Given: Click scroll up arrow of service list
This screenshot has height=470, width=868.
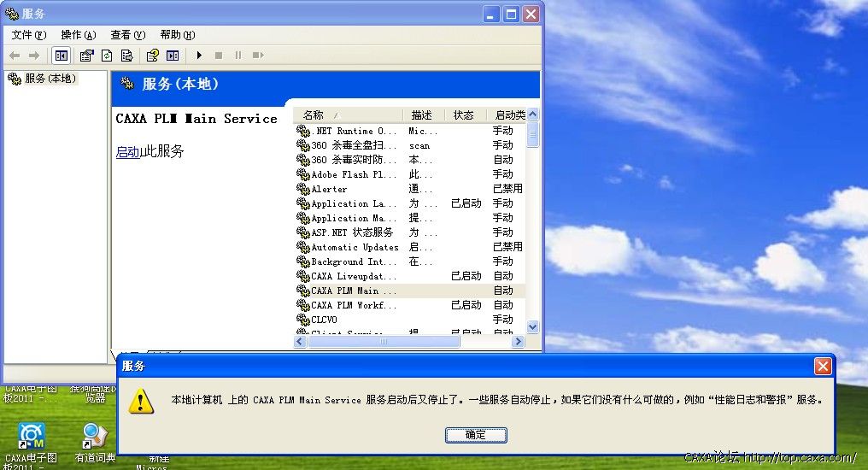Looking at the screenshot, I should pos(532,115).
